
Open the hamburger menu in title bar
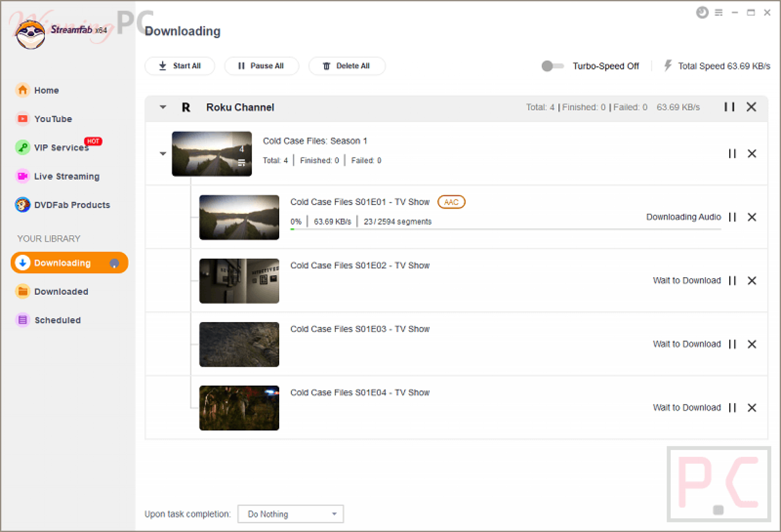coord(718,13)
